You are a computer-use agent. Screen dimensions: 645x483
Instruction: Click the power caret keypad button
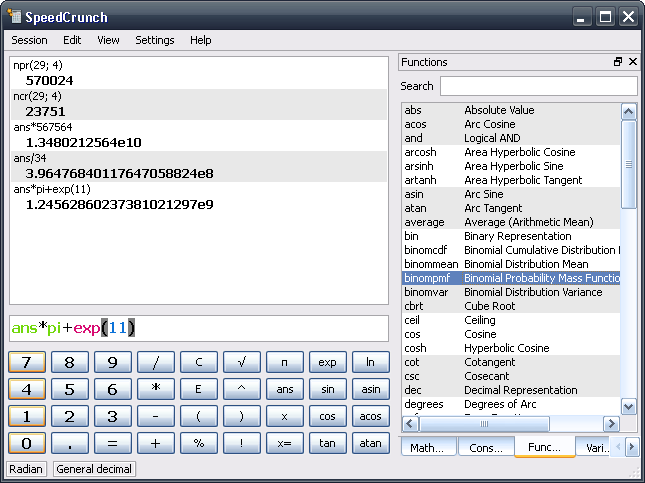coord(241,389)
